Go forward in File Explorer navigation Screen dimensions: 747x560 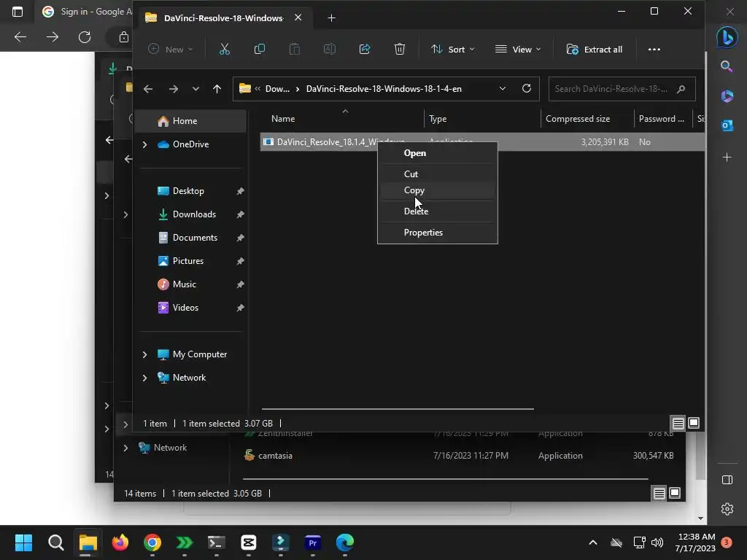point(174,89)
